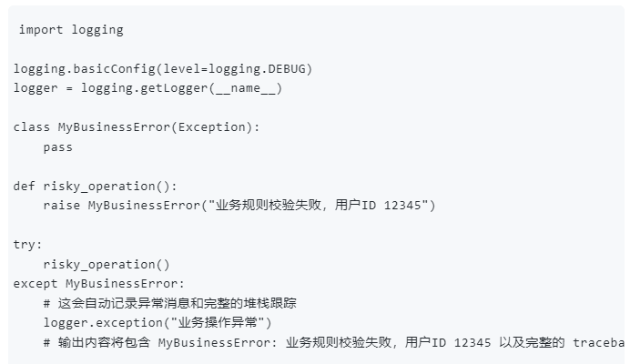
Task: Click the "logger" variable assignment
Action: (36, 88)
